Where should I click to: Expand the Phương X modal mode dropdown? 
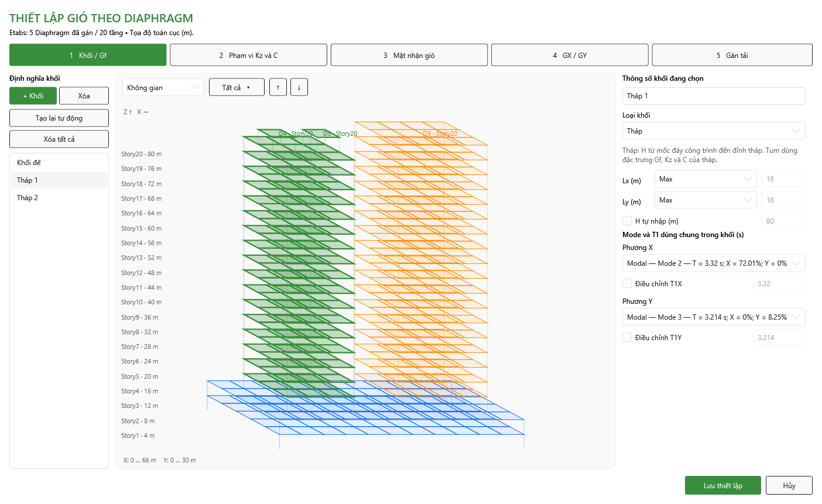point(714,263)
